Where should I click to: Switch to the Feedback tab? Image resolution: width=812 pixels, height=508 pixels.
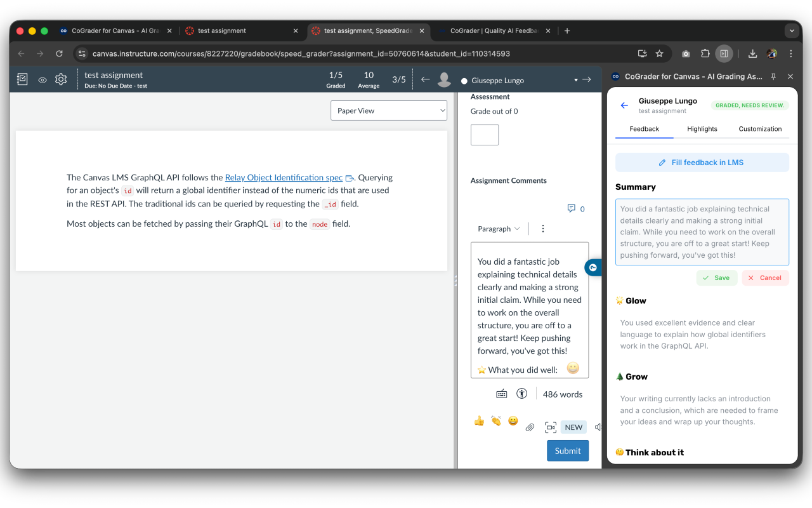click(644, 129)
